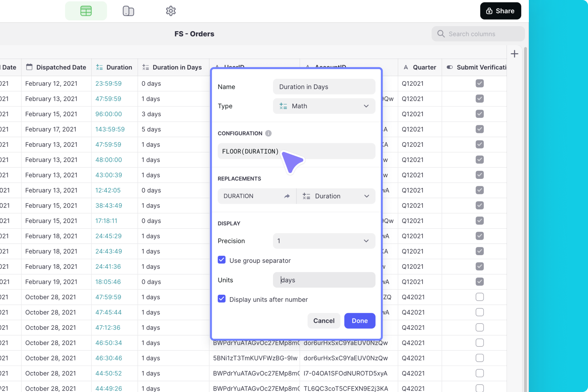The height and width of the screenshot is (392, 588).
Task: Click the plus icon to add a new column
Action: pyautogui.click(x=514, y=53)
